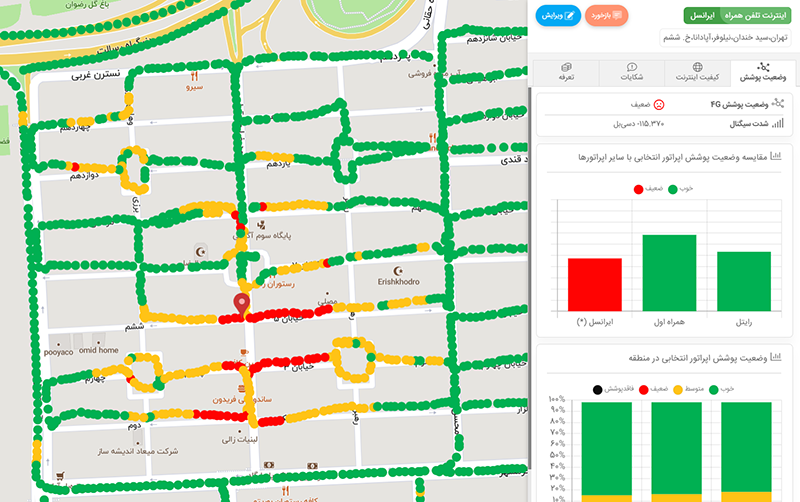This screenshot has width=800, height=502.
Task: Click the signal strength bars icon
Action: tap(779, 124)
